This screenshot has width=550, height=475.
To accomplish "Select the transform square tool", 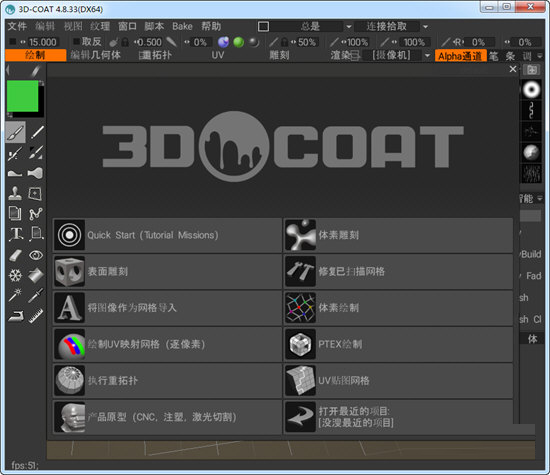I will [36, 193].
